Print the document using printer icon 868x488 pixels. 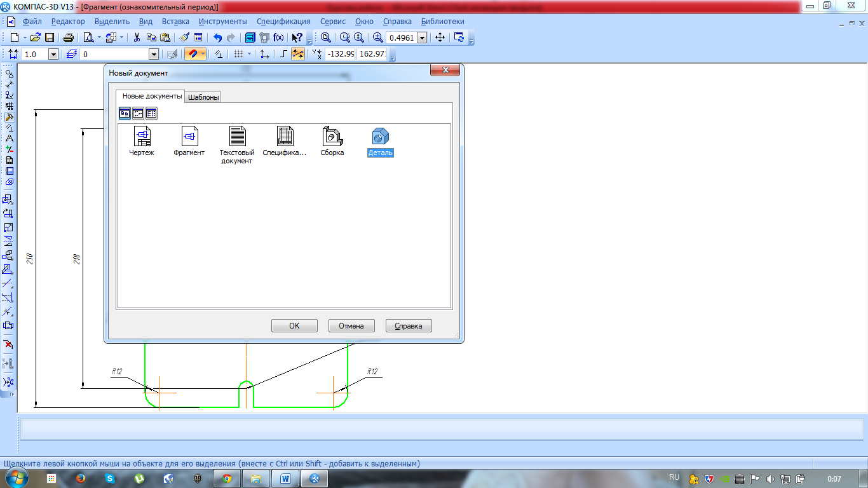pyautogui.click(x=69, y=37)
